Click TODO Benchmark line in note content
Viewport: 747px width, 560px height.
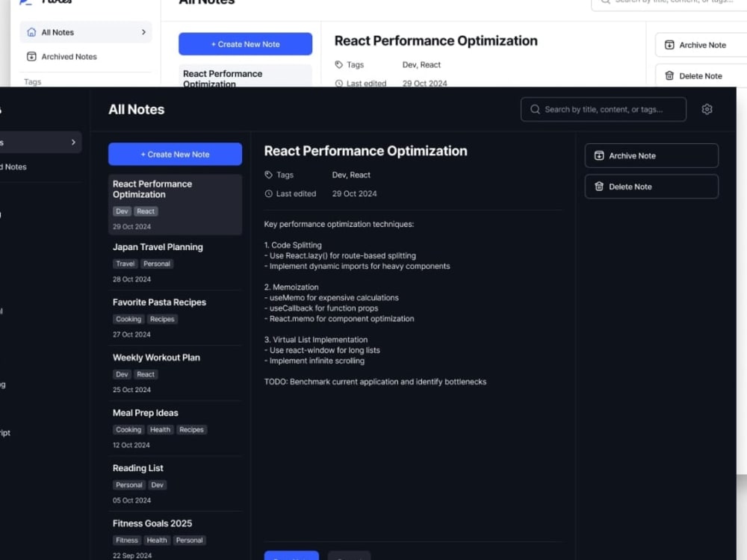pos(376,382)
